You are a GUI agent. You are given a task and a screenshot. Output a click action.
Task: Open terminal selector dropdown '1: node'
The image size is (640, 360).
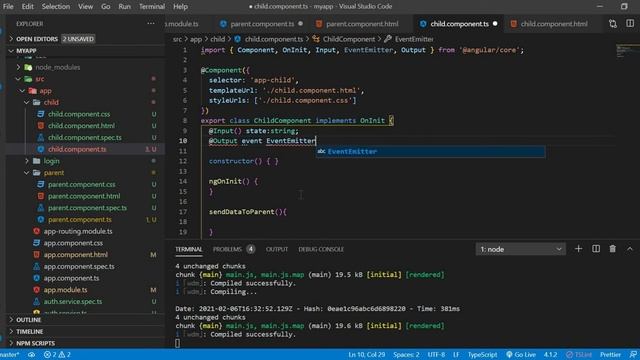point(520,249)
